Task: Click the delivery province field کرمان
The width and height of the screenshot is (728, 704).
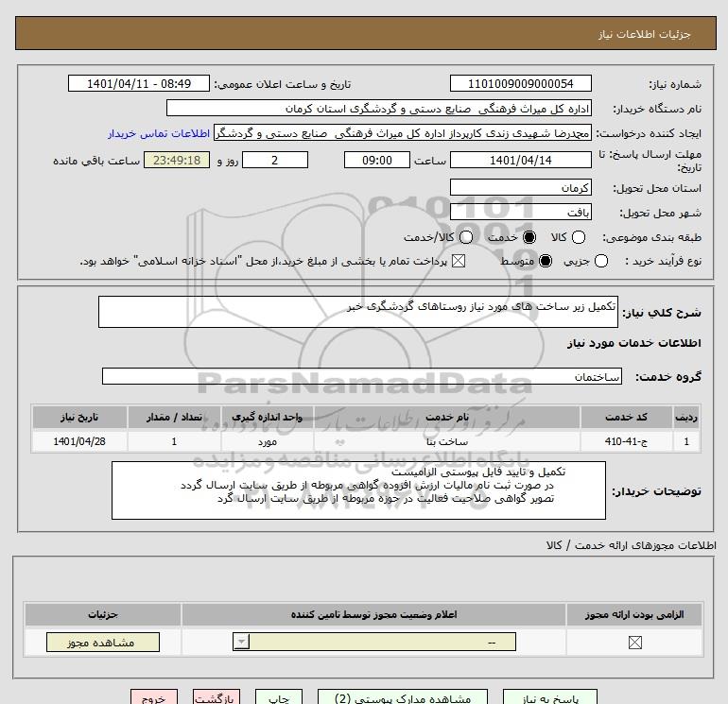Action: (520, 187)
